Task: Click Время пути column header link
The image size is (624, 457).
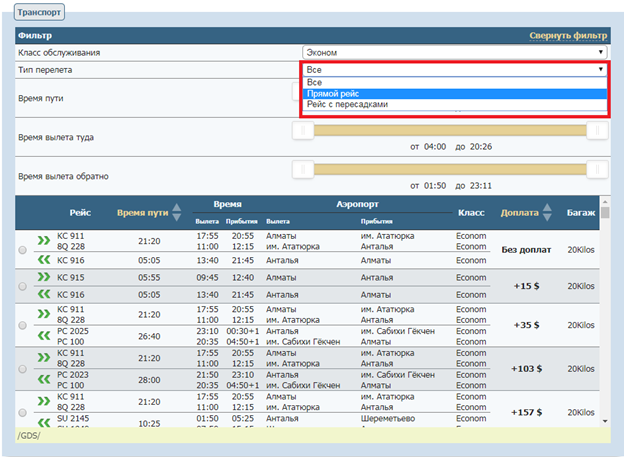Action: coord(142,213)
